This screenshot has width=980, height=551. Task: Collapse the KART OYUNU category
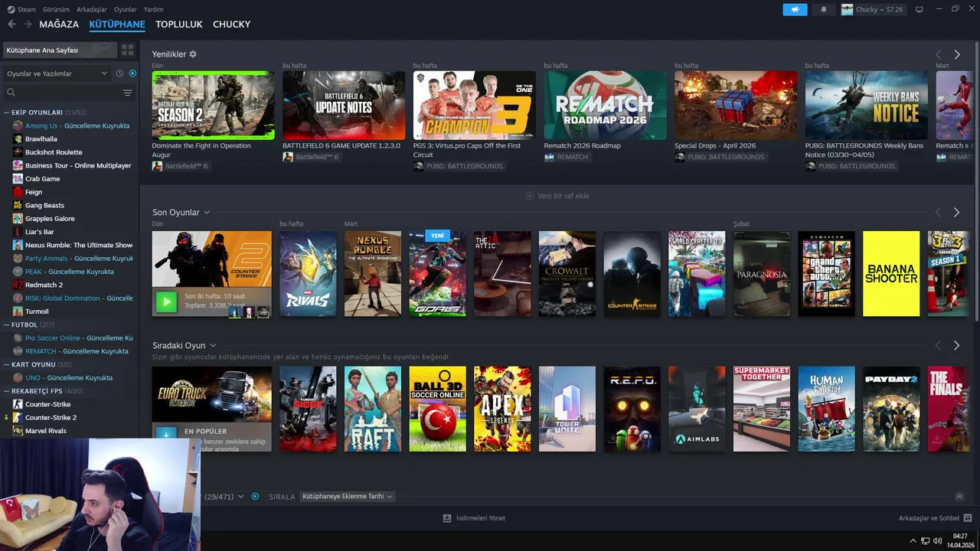pyautogui.click(x=6, y=364)
